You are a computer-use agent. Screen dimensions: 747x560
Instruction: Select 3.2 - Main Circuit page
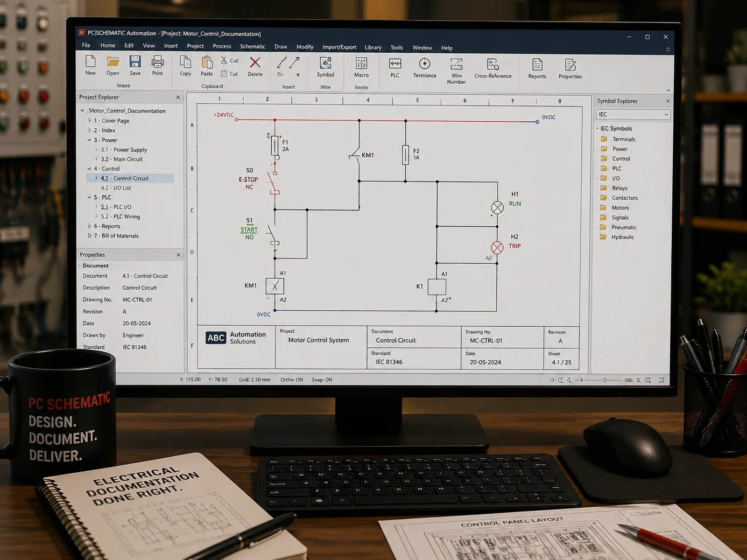pyautogui.click(x=122, y=159)
